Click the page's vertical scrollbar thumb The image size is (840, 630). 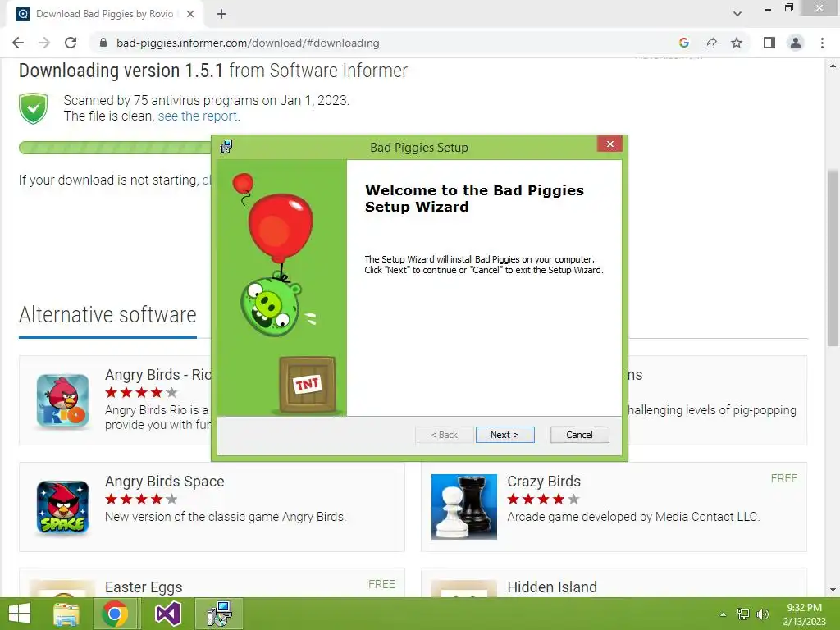coord(833,258)
